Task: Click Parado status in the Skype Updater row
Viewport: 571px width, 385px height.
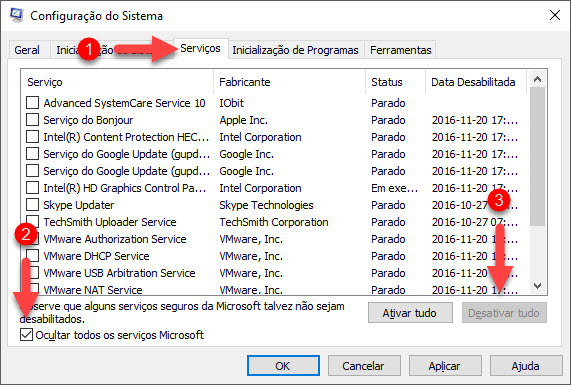Action: (x=388, y=205)
